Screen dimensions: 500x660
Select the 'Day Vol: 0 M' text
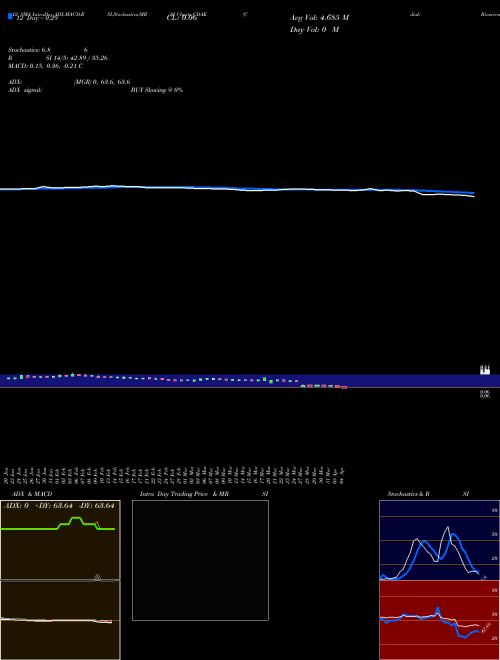click(314, 30)
